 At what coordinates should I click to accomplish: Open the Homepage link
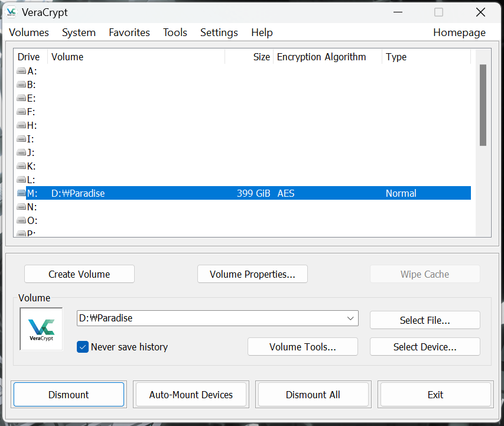tap(459, 32)
